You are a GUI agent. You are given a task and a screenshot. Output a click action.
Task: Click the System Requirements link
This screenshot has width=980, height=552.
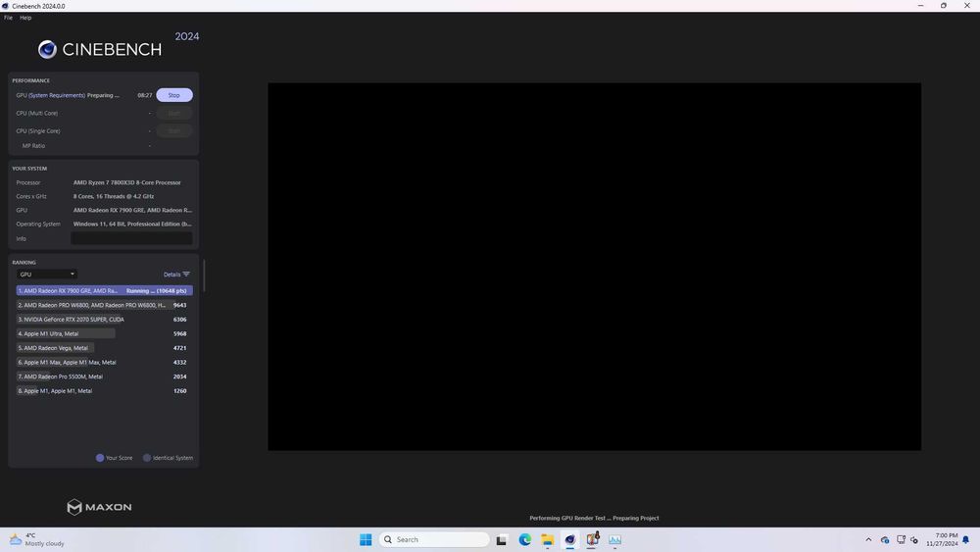tap(57, 95)
